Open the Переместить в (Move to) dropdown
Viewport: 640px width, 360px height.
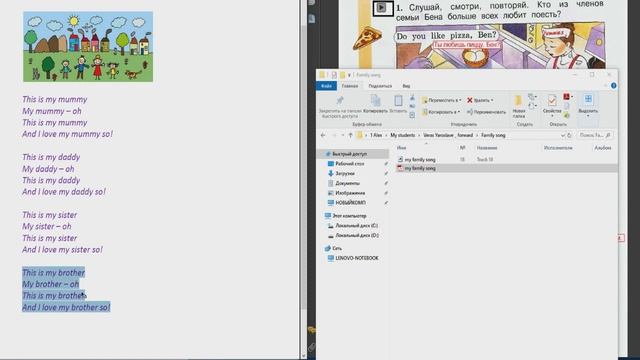[x=442, y=100]
